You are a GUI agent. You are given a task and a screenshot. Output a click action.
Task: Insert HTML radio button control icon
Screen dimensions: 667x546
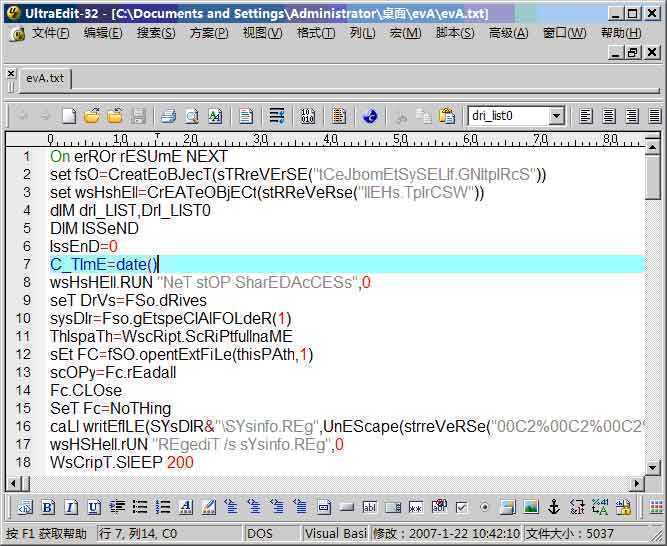[x=485, y=507]
